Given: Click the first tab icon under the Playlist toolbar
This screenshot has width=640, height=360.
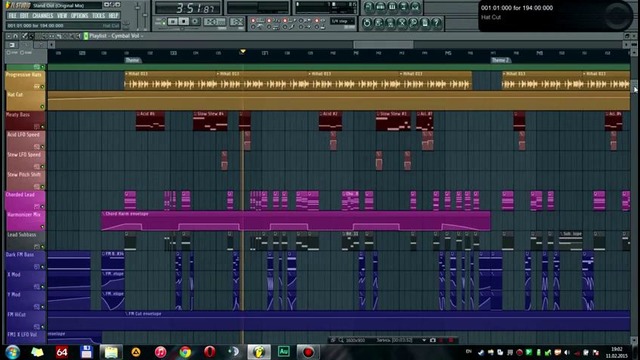Looking at the screenshot, I should (12, 45).
